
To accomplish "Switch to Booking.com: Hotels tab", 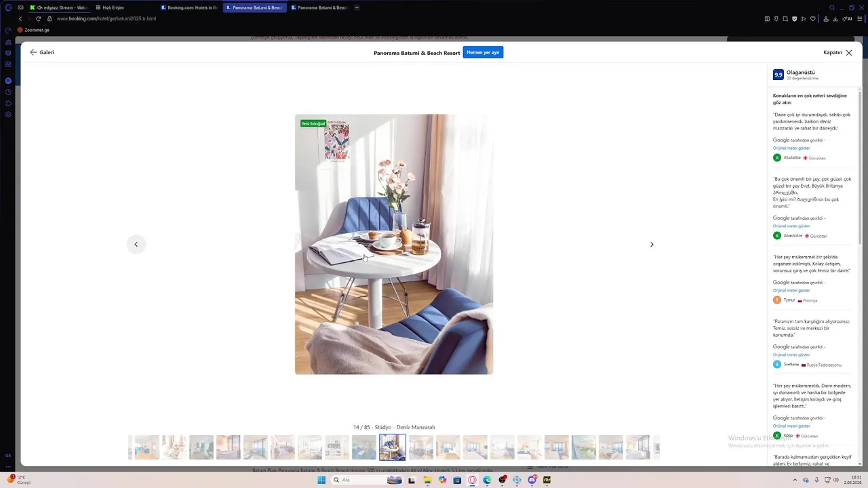I will tap(189, 7).
